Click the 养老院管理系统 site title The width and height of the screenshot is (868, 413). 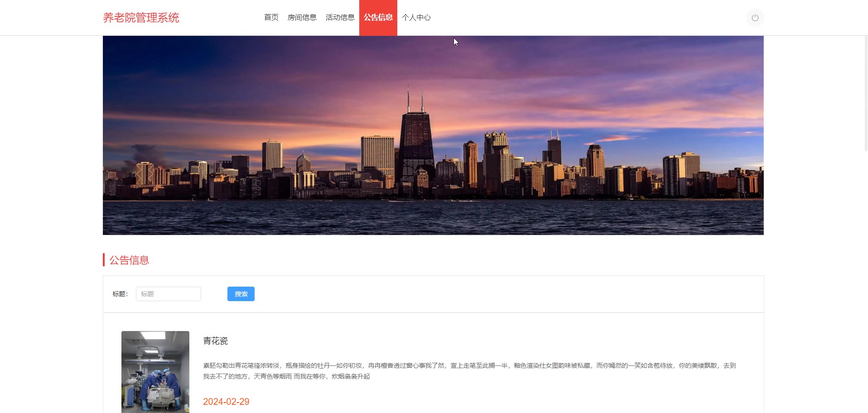(x=141, y=18)
